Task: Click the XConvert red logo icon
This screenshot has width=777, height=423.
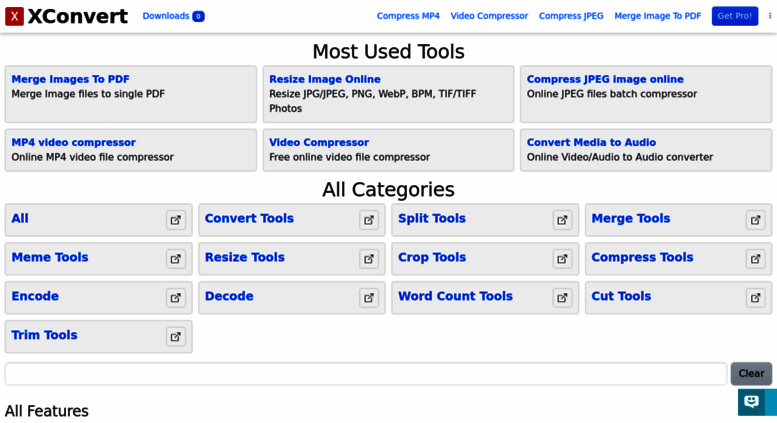Action: [x=14, y=16]
